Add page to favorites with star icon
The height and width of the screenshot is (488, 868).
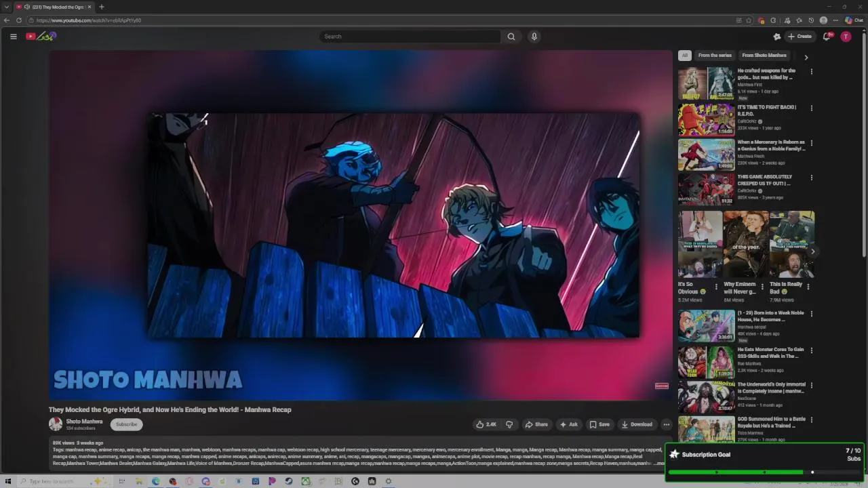[x=749, y=20]
